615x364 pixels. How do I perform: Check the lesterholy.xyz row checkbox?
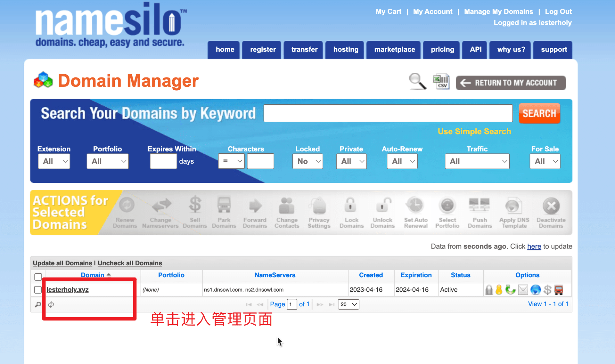(38, 290)
